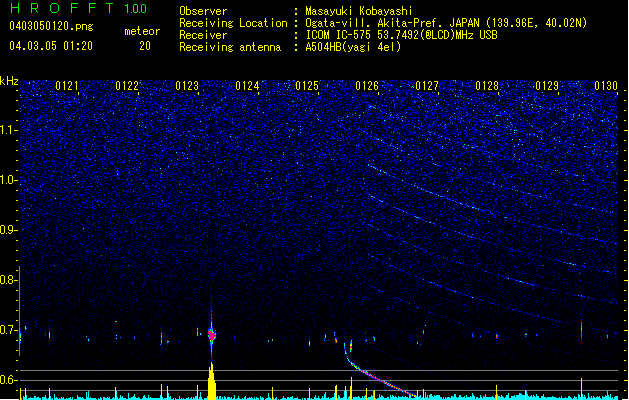Click the version number 1.00
The height and width of the screenshot is (400, 629).
(x=136, y=9)
